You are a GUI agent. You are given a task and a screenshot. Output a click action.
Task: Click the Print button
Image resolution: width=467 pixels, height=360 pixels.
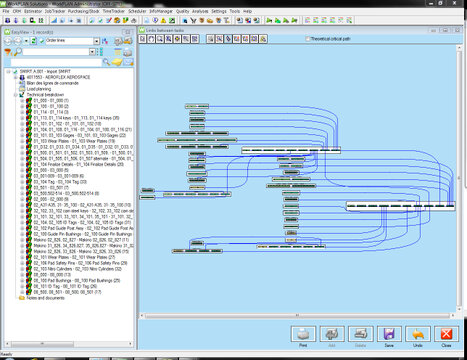point(303,334)
